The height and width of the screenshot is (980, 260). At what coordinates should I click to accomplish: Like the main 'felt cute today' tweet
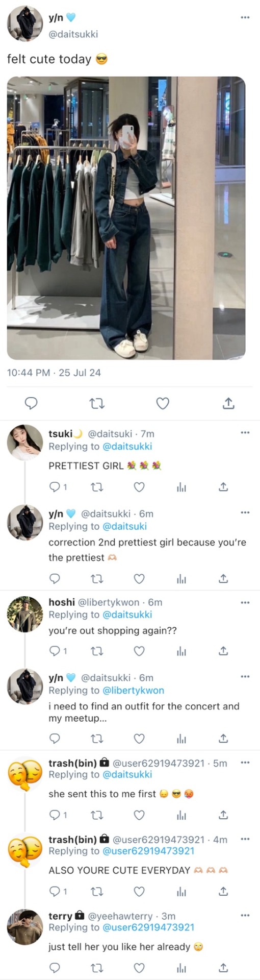(x=163, y=404)
